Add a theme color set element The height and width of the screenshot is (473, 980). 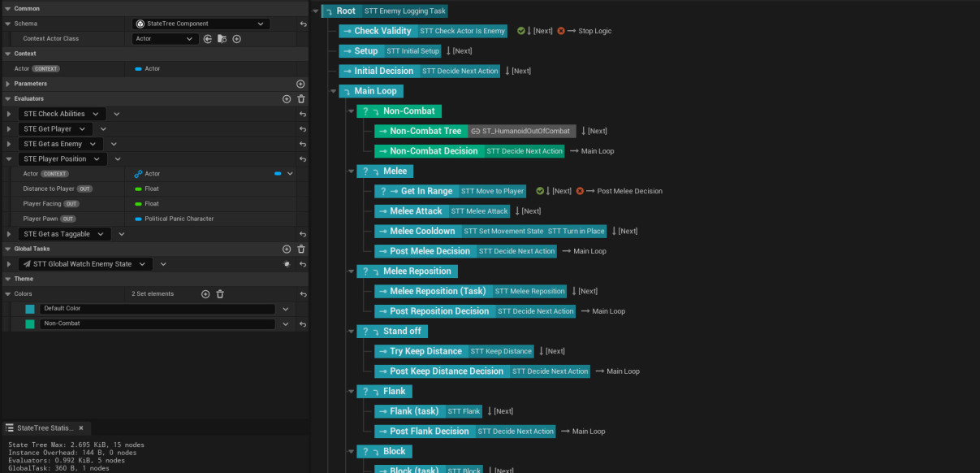click(x=205, y=294)
